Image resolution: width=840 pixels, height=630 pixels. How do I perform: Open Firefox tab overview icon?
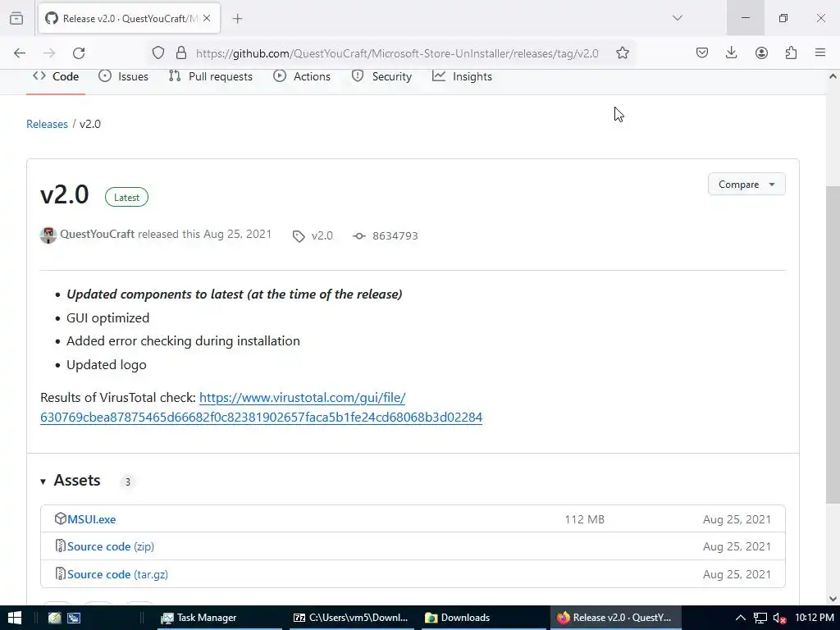16,18
